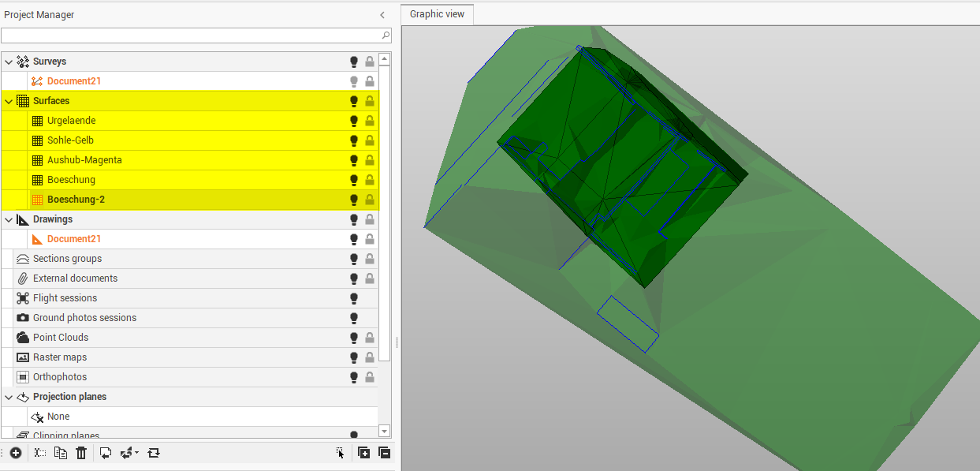Click the expand all icon
Viewport: 980px width, 471px height.
point(363,453)
